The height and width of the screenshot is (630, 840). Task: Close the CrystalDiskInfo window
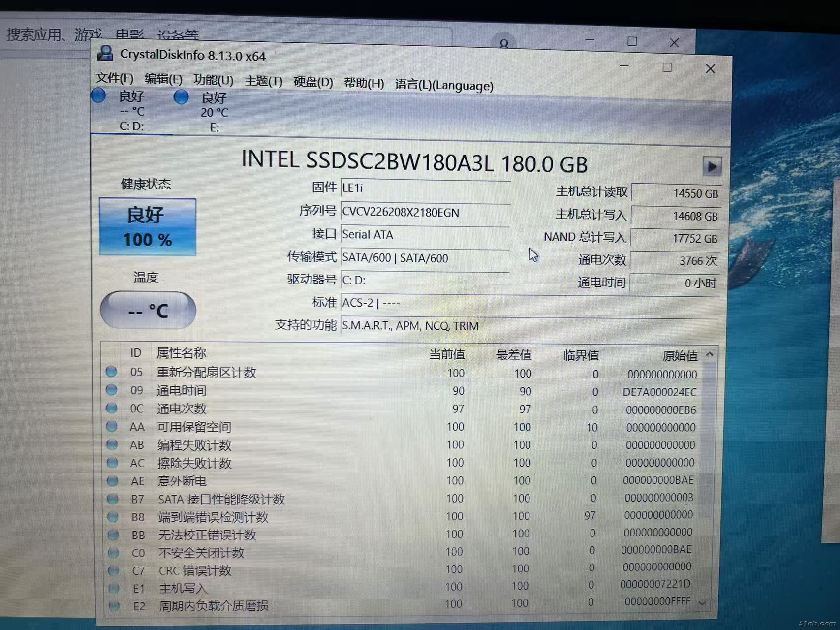710,69
